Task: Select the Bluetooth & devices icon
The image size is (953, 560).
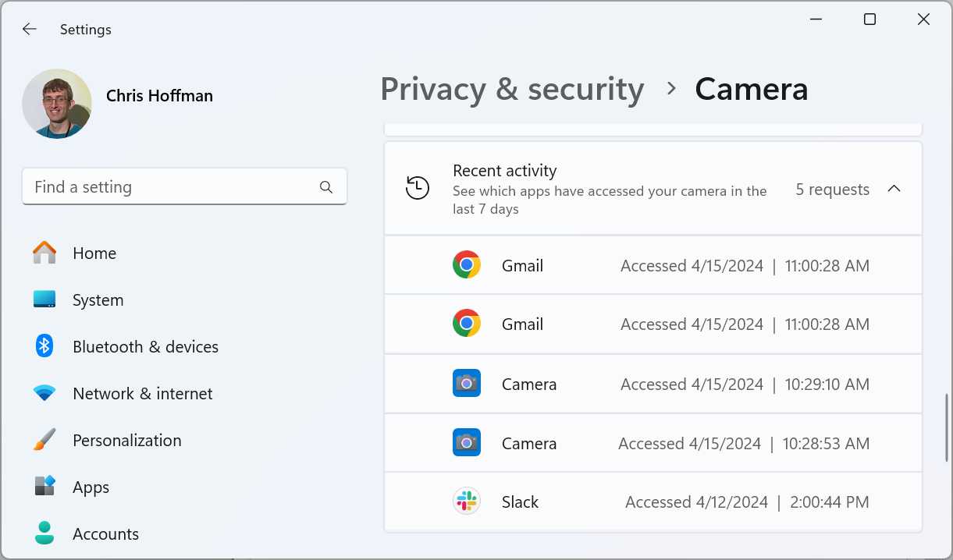Action: (x=44, y=346)
